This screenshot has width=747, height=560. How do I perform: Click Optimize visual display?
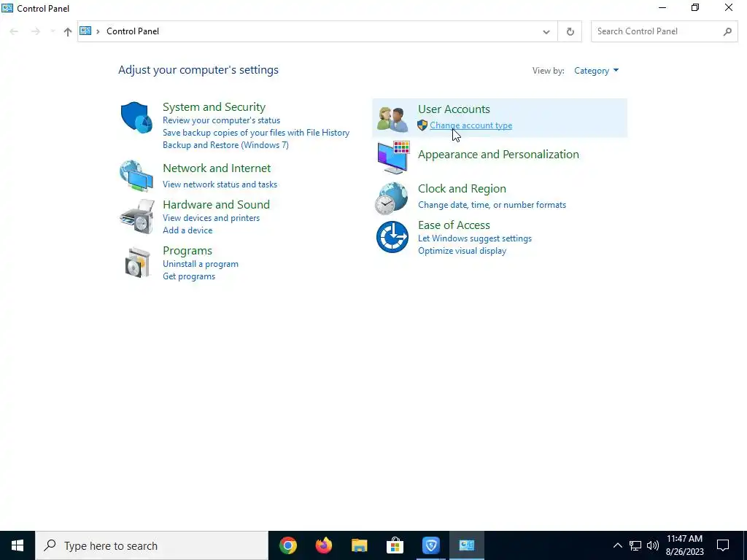pos(462,251)
